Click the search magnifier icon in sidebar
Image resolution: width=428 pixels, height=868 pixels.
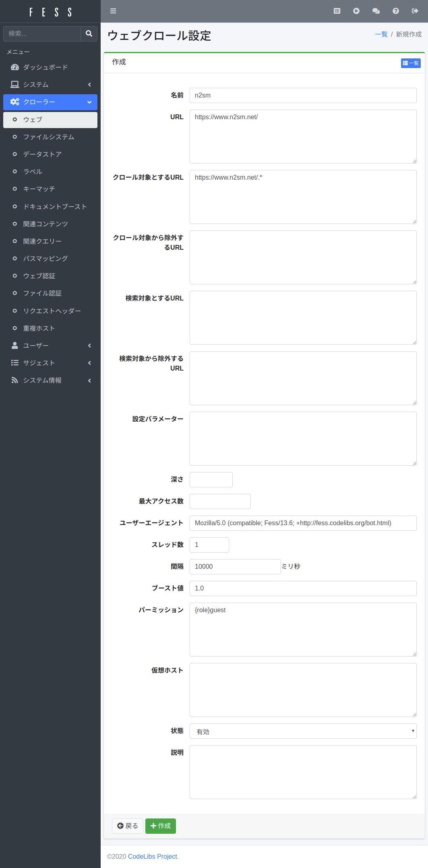coord(89,34)
